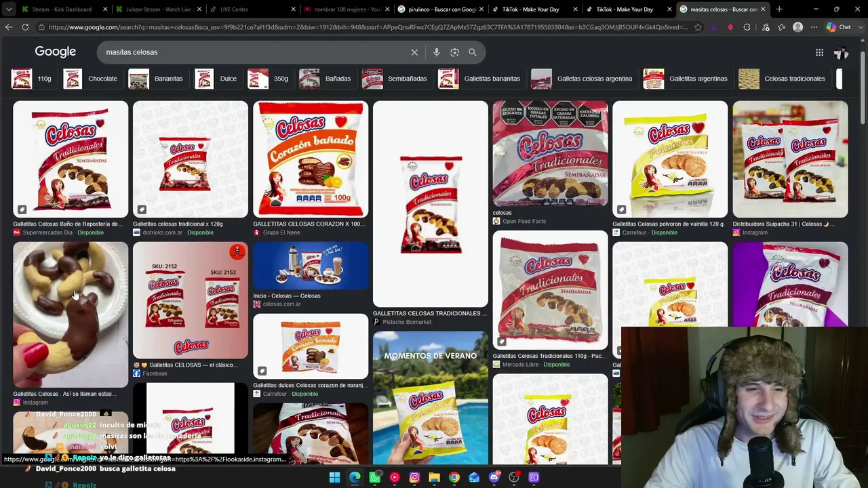
Task: Open WhatsApp from the taskbar
Action: pos(375,477)
